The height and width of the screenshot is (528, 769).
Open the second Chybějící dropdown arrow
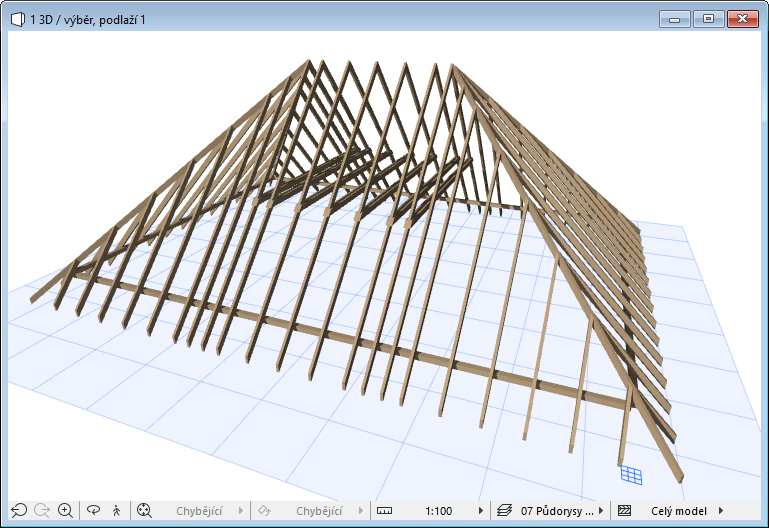click(x=361, y=511)
